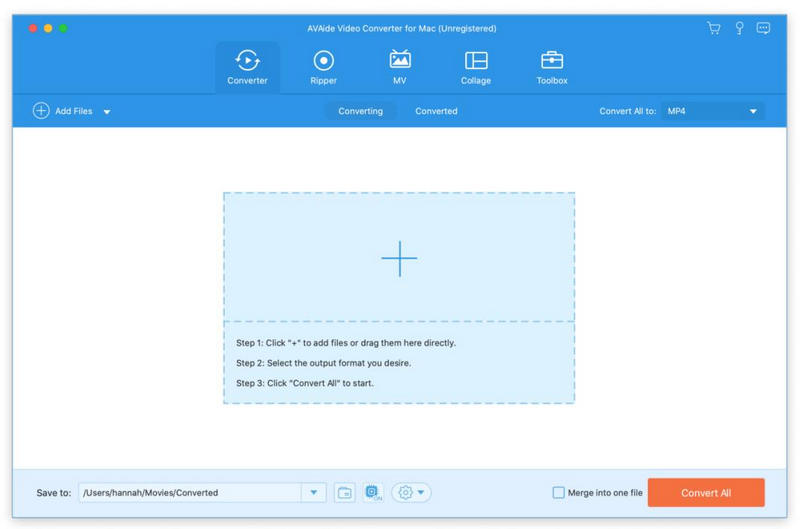
Task: Open the MV tab
Action: pos(399,67)
